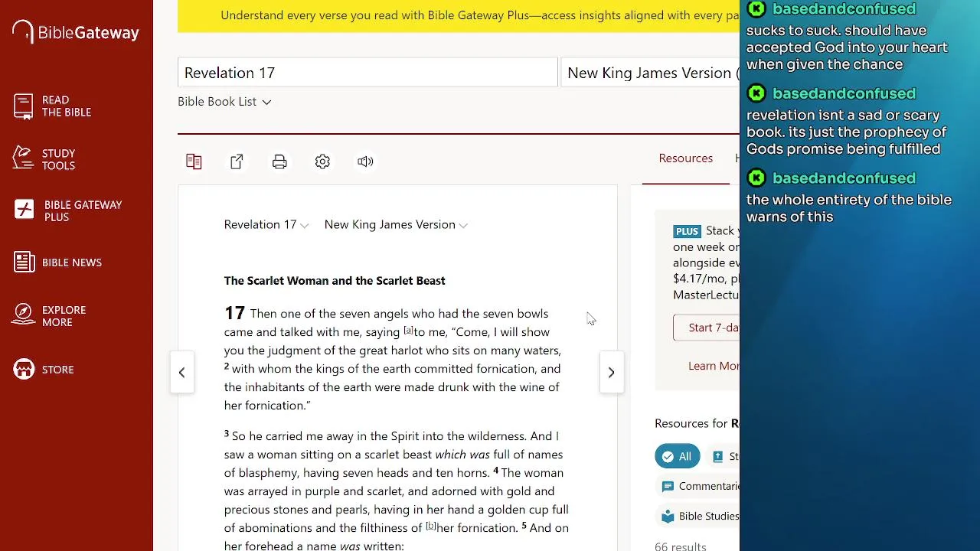Open page options gear icon
980x551 pixels.
click(x=322, y=161)
